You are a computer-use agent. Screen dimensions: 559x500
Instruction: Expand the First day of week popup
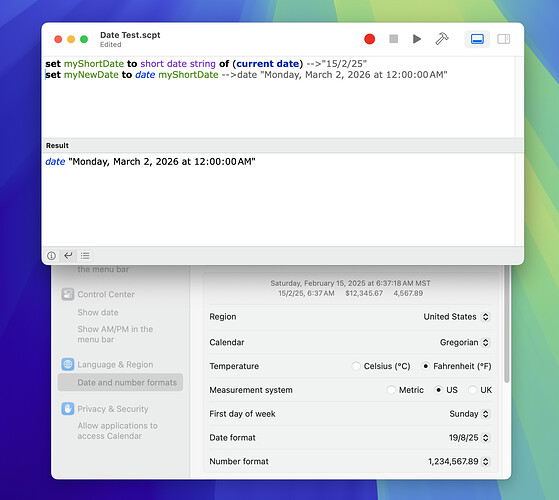point(469,414)
